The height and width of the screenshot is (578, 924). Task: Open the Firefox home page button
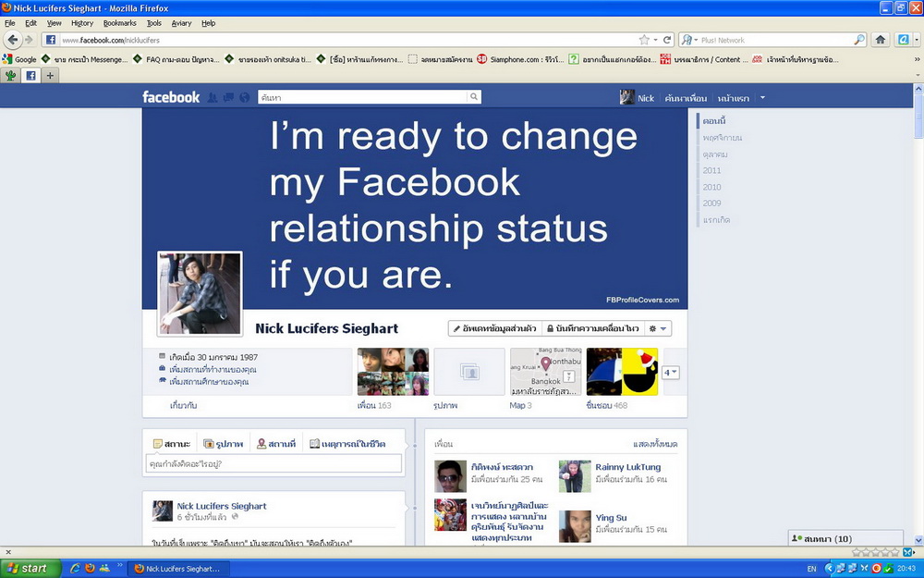tap(881, 40)
